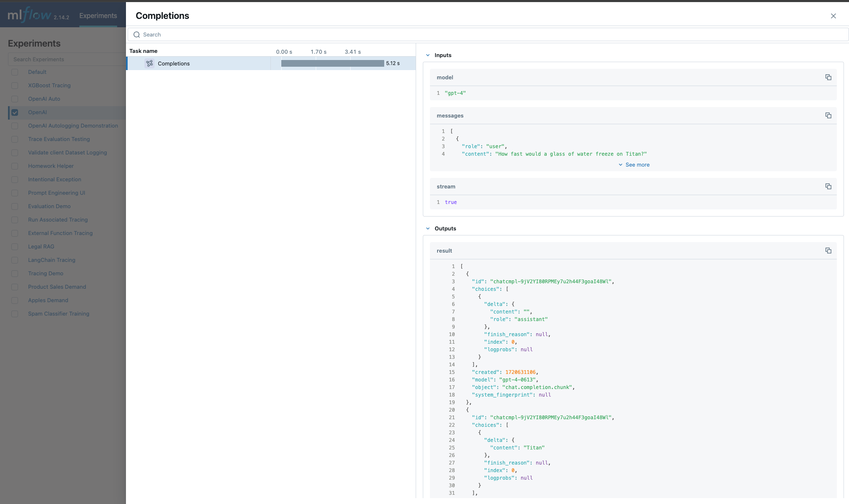Copy the result output value
The height and width of the screenshot is (504, 849).
click(x=828, y=251)
